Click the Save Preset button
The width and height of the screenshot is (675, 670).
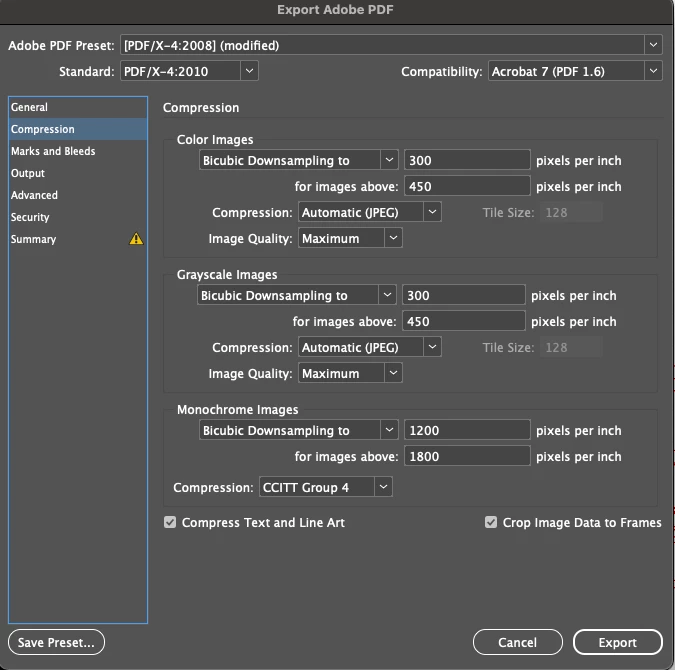56,642
